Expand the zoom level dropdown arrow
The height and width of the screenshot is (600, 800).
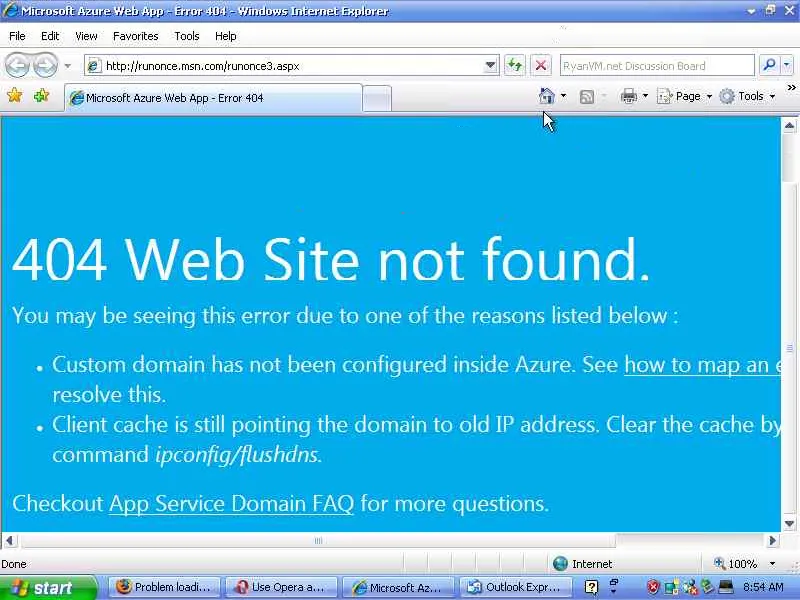point(772,564)
